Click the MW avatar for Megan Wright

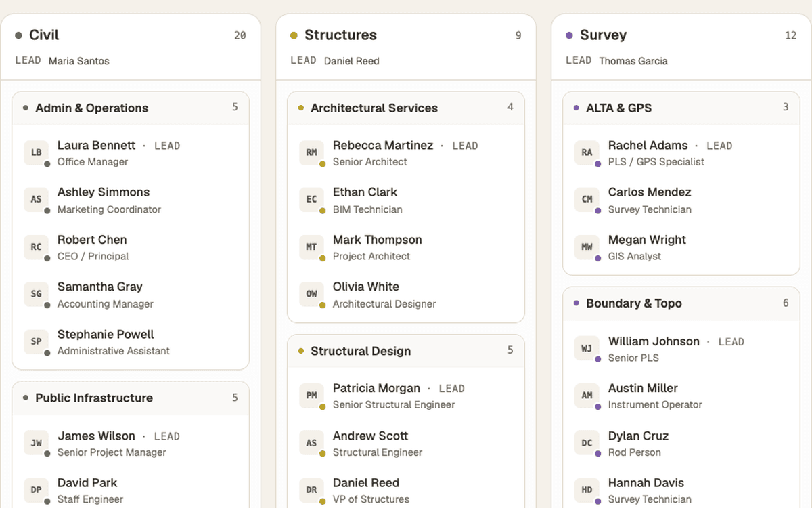pyautogui.click(x=587, y=247)
